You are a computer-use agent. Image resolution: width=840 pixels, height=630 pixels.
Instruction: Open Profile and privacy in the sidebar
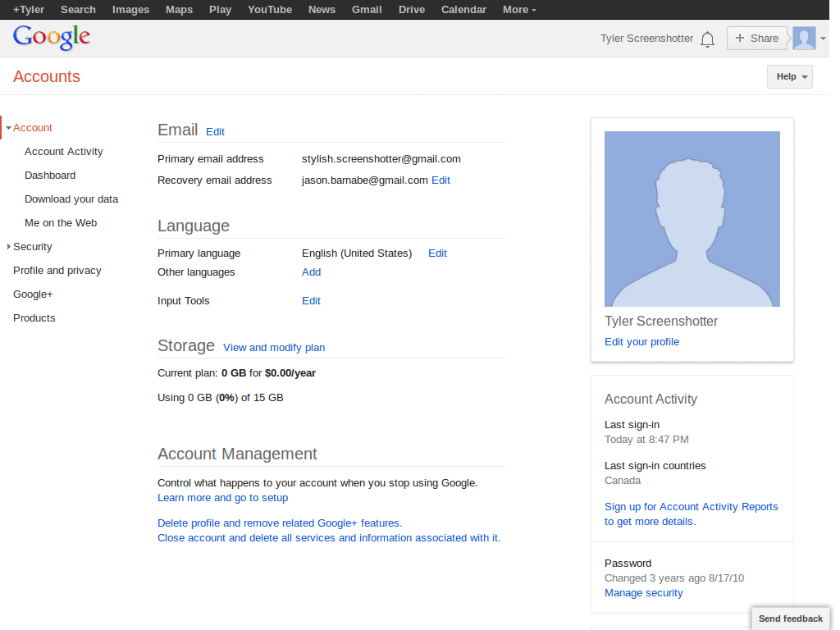(57, 271)
